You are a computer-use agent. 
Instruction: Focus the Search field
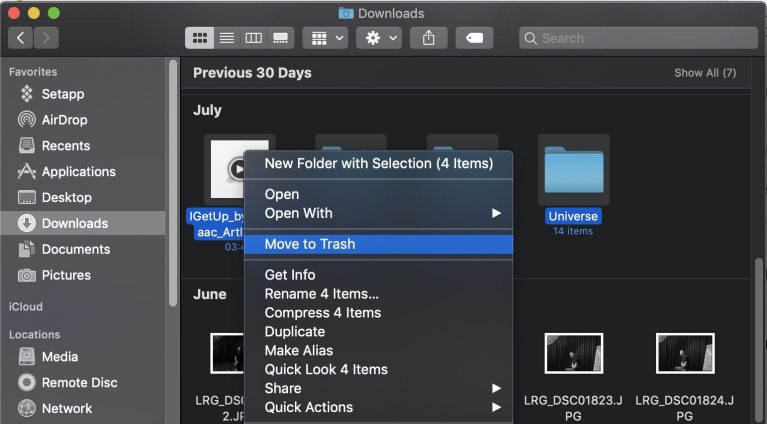pos(638,38)
